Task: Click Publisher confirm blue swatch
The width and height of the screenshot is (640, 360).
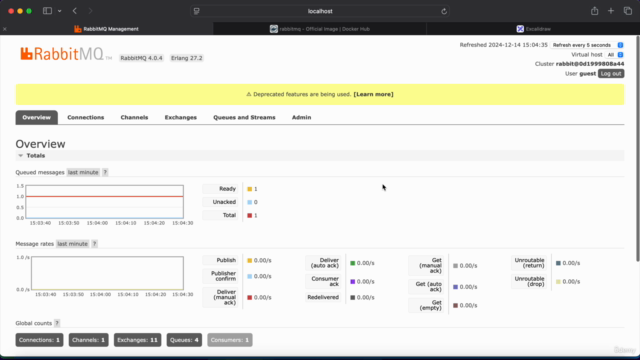Action: 249,276
